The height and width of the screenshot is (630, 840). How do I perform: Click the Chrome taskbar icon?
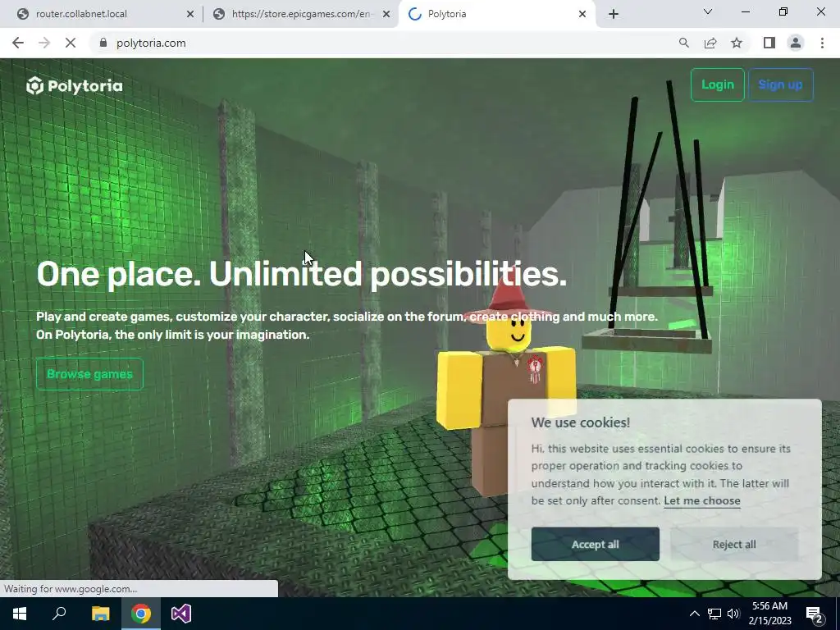pyautogui.click(x=141, y=614)
